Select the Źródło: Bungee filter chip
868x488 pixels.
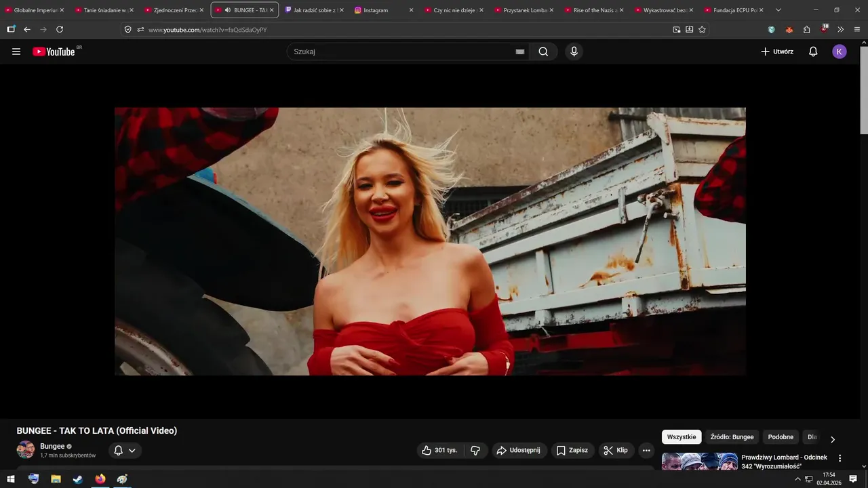click(x=732, y=437)
